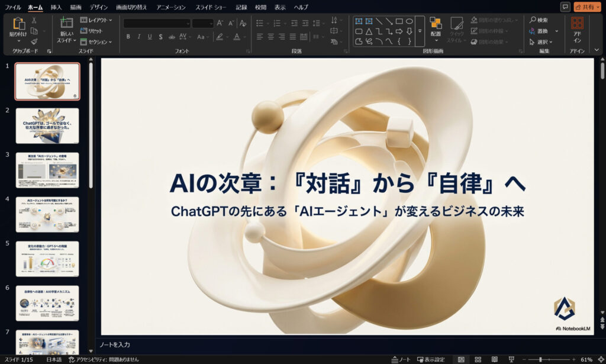Select slide 3 thumbnail in the sidebar
Viewport: 606px width, 364px height.
[x=46, y=170]
